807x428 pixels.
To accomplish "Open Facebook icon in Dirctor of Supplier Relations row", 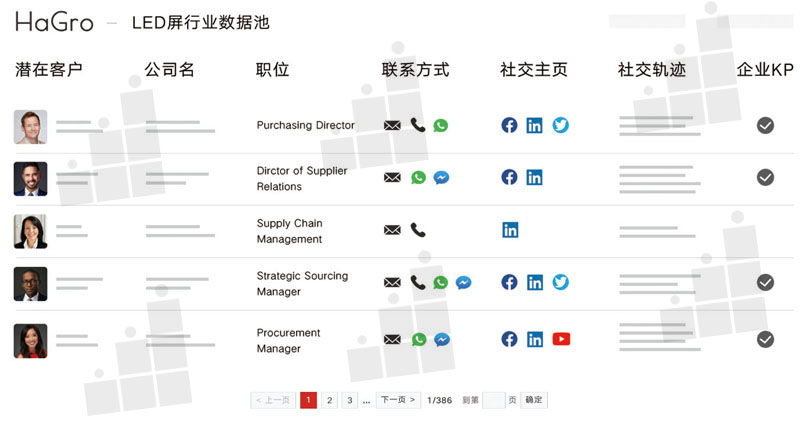I will pyautogui.click(x=509, y=177).
